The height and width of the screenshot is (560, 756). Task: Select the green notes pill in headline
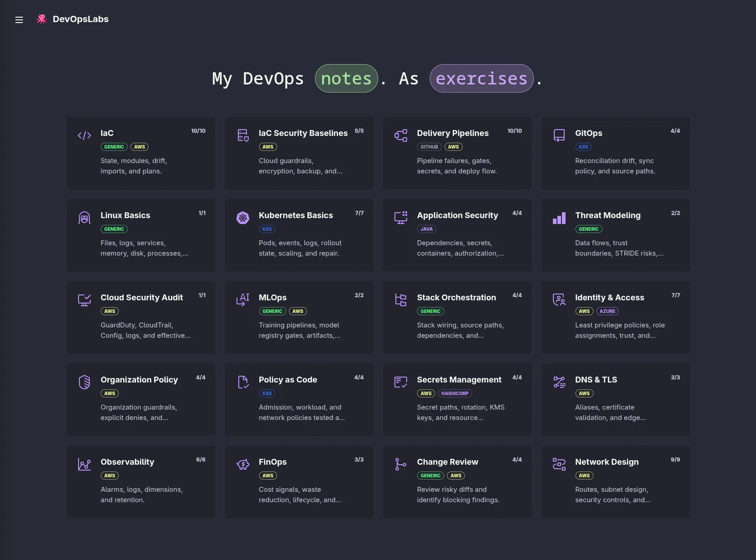[346, 79]
